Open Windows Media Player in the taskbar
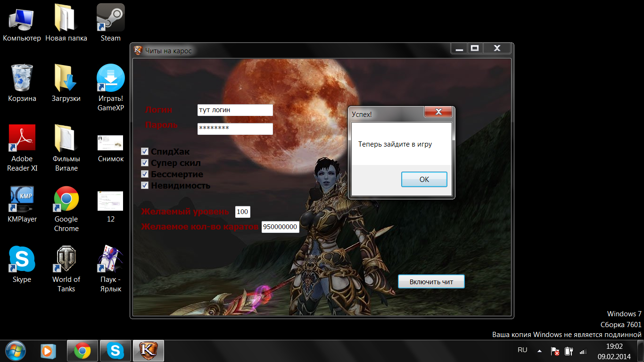Image resolution: width=644 pixels, height=362 pixels. pyautogui.click(x=48, y=351)
